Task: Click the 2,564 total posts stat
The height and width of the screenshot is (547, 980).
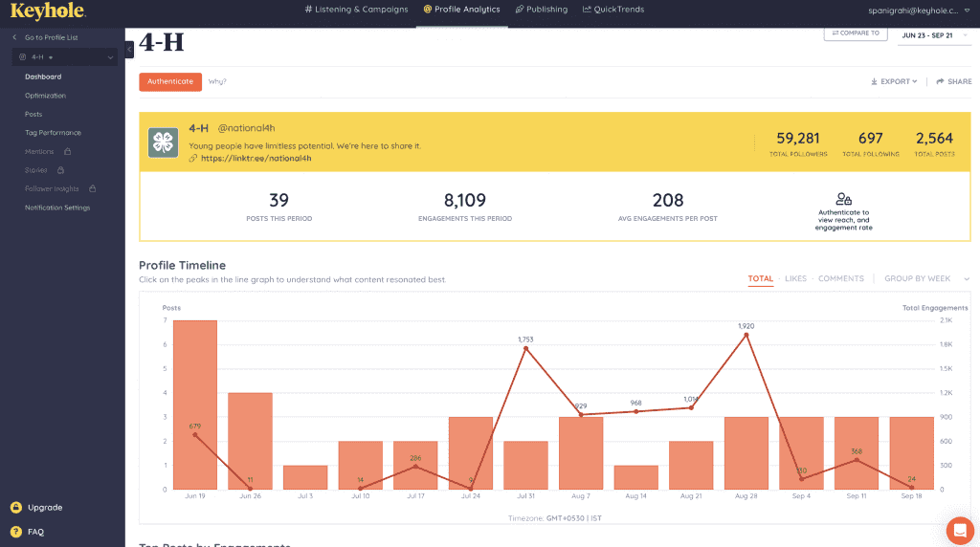Action: (x=934, y=144)
